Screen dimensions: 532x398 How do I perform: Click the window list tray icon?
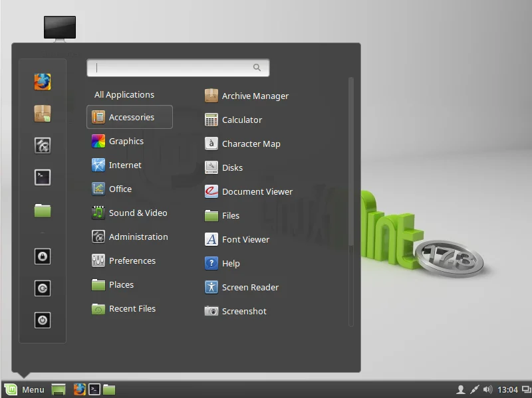click(x=527, y=389)
